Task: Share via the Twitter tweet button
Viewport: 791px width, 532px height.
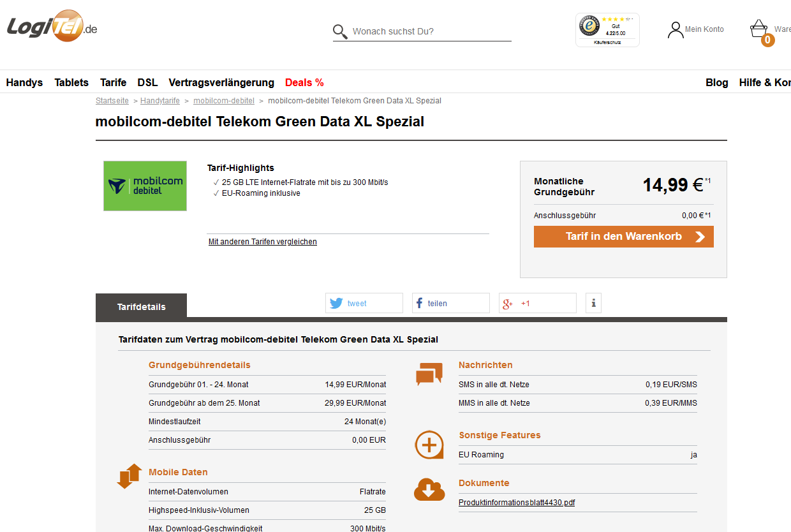Action: pyautogui.click(x=364, y=303)
